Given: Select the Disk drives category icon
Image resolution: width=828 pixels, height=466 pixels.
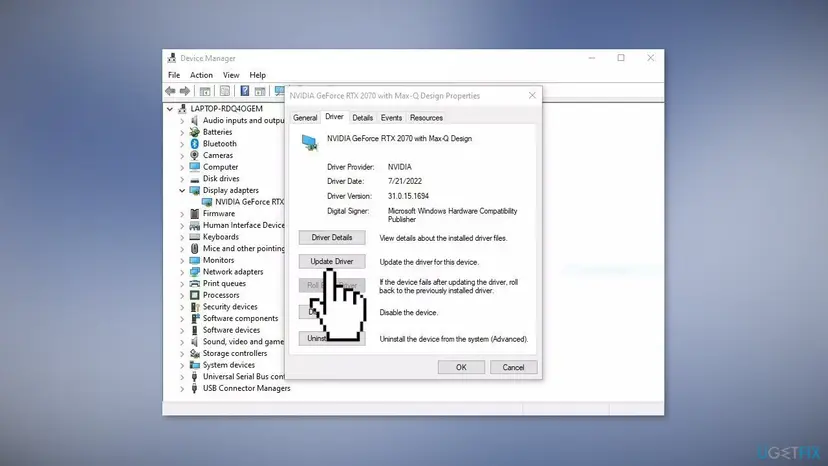Looking at the screenshot, I should click(194, 179).
